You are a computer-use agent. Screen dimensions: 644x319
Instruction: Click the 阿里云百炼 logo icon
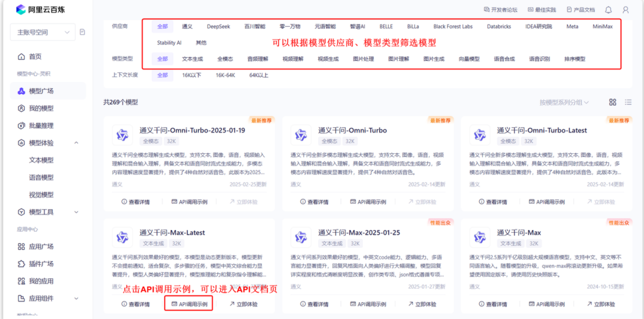[21, 10]
